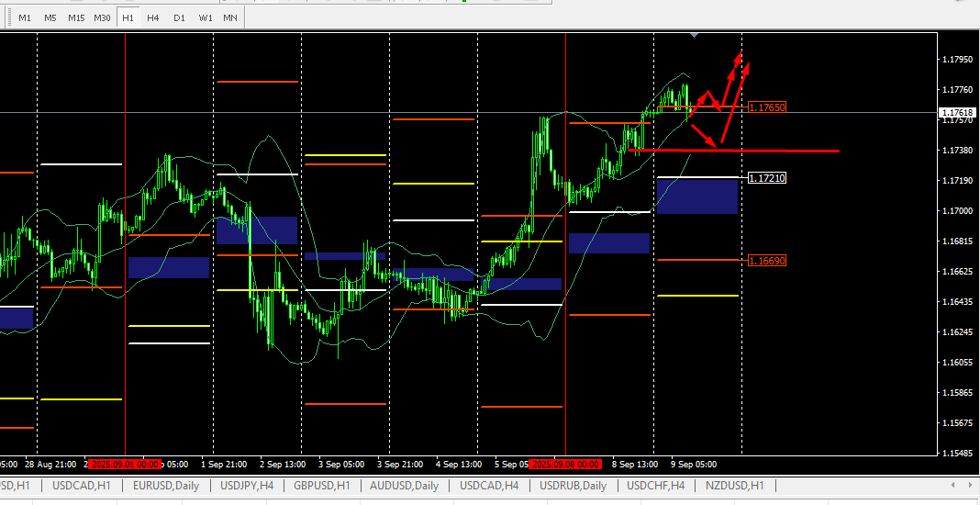Click the 8 Sep 13:00 time label

pyautogui.click(x=635, y=465)
